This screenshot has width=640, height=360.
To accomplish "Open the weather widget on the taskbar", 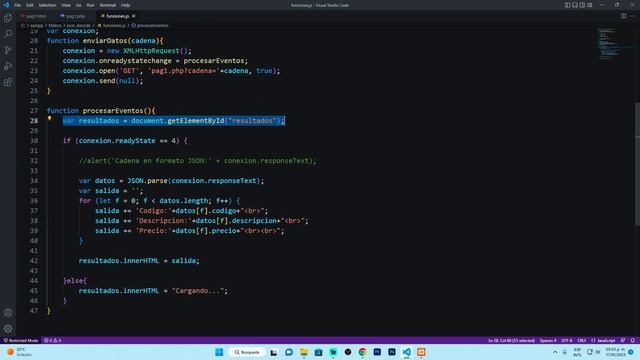I will click(x=19, y=352).
